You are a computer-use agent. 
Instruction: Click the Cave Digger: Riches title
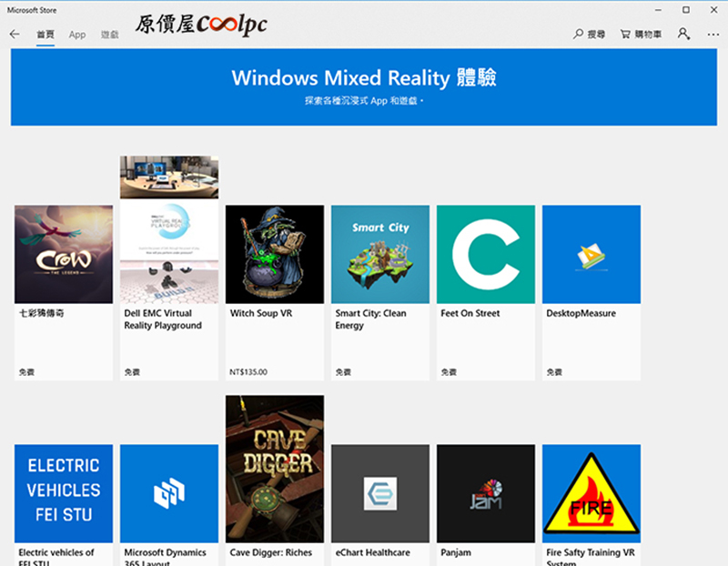pyautogui.click(x=270, y=552)
